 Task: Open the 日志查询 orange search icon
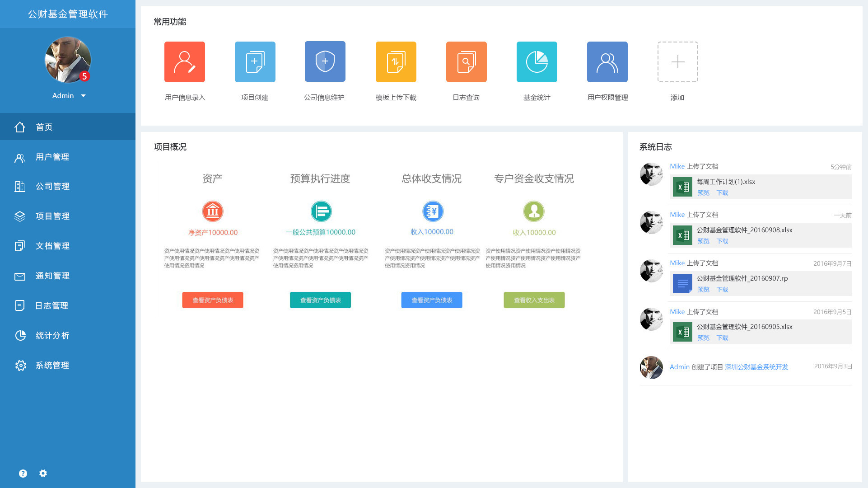coord(466,62)
